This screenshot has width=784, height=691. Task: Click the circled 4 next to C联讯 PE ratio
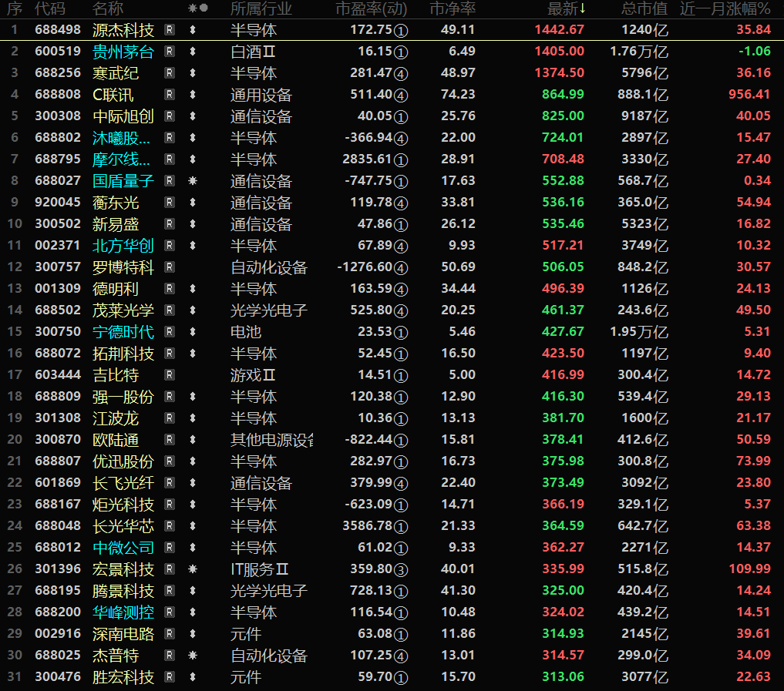pyautogui.click(x=401, y=96)
